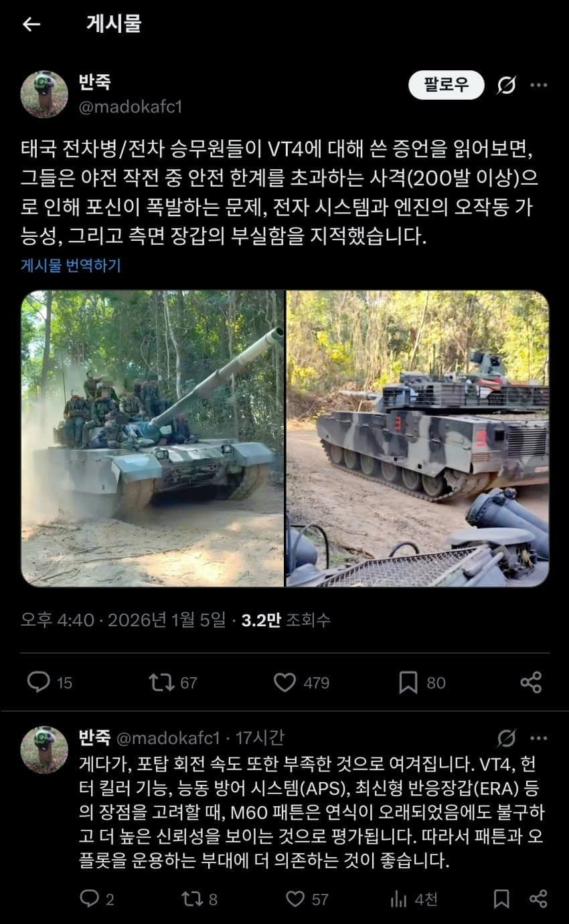
Task: Like the main post with 479 likes
Action: point(301,682)
